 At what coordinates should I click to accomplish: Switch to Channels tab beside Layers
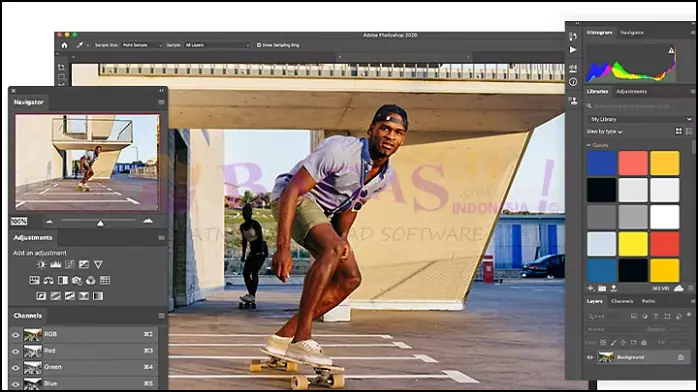click(x=622, y=301)
